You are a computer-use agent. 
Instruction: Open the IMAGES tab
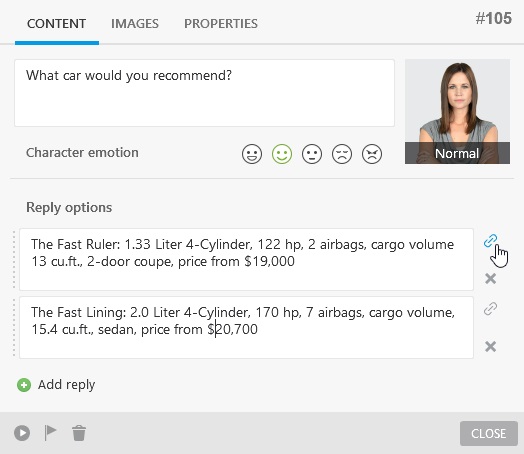point(135,24)
